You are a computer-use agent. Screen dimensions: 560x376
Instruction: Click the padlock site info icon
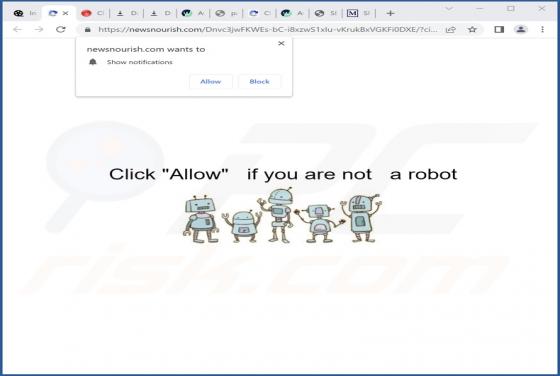click(88, 30)
